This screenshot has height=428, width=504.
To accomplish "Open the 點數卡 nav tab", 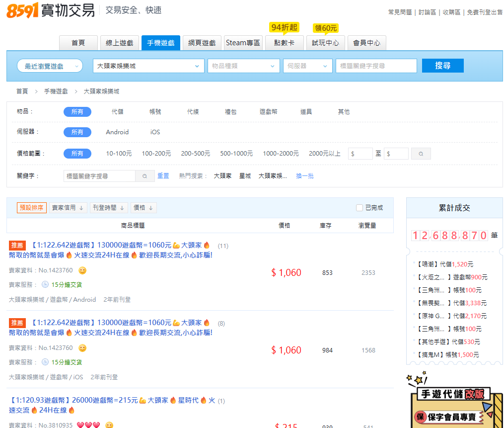I will point(284,43).
